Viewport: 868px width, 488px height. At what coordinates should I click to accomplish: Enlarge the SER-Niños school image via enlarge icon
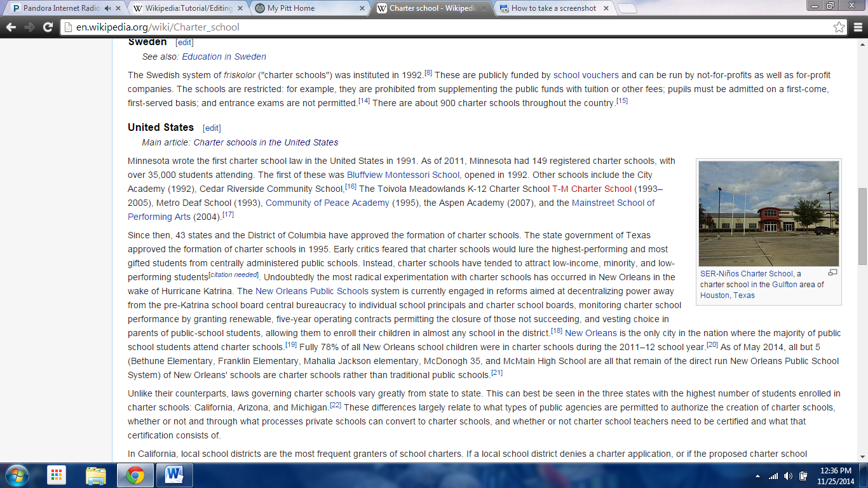tap(832, 273)
